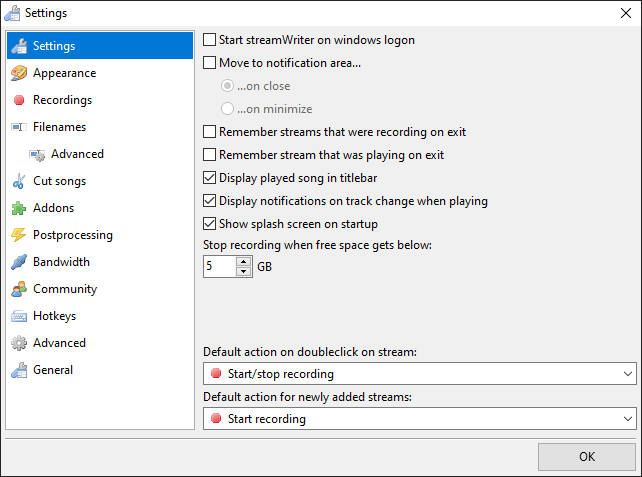Click the Postprocessing lightning icon
Screen dimensions: 642x477
pos(19,235)
